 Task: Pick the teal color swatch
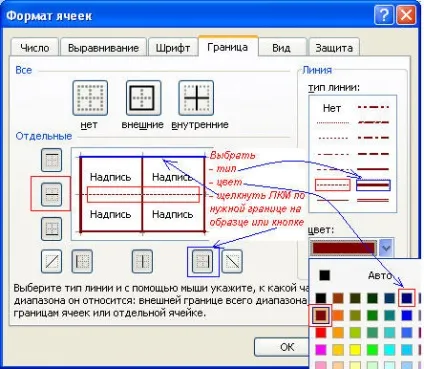[x=389, y=315]
